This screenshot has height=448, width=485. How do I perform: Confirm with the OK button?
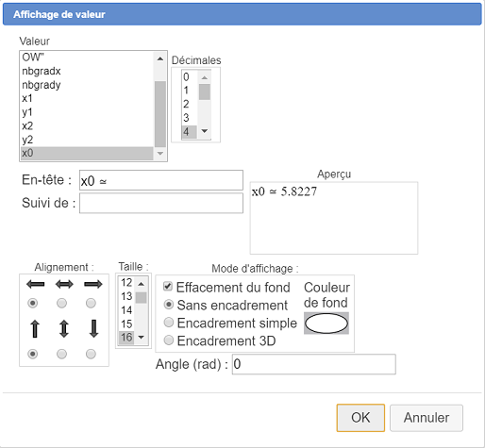(x=360, y=418)
